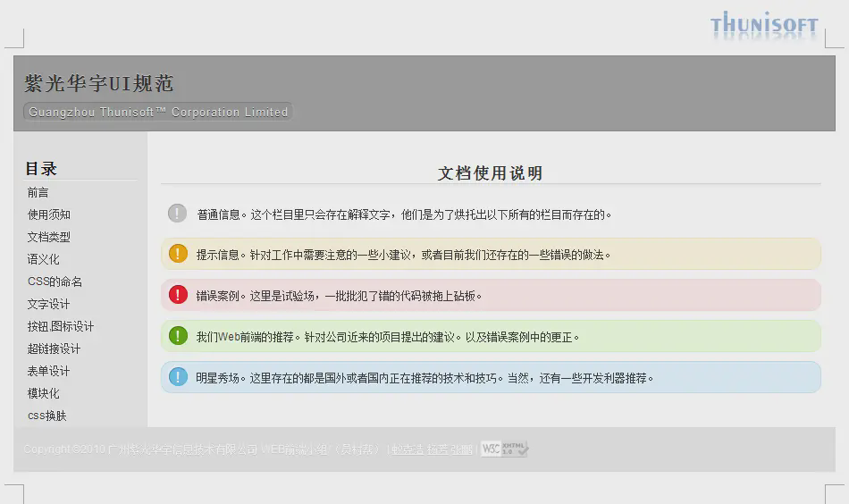Open the 超链接设计 page
Image resolution: width=849 pixels, height=504 pixels.
click(55, 349)
